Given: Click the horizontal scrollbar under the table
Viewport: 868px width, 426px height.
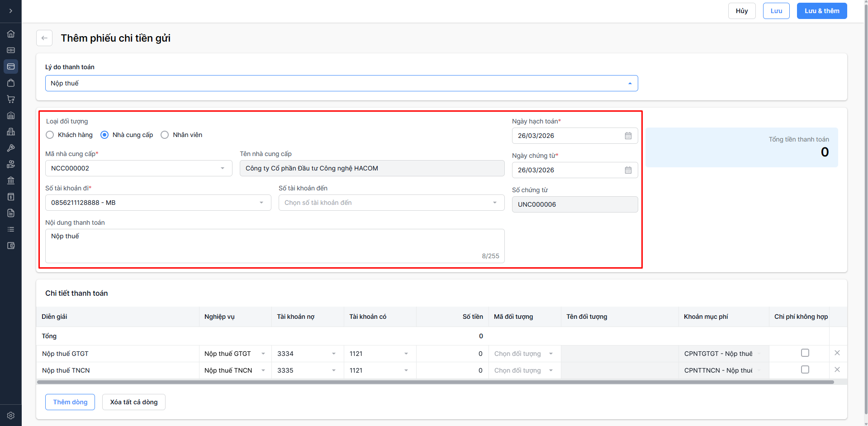Looking at the screenshot, I should pos(435,382).
